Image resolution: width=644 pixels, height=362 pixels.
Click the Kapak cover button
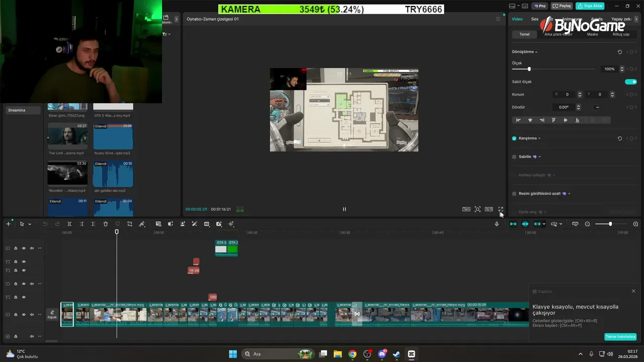(52, 315)
